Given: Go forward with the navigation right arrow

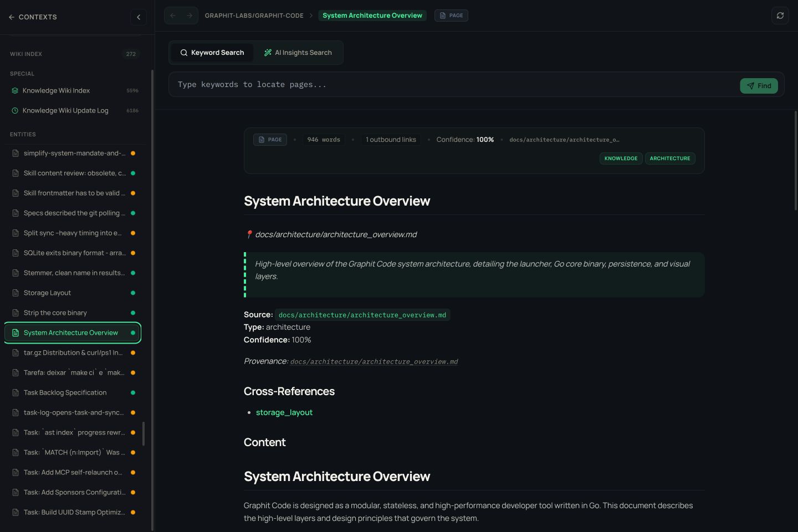Looking at the screenshot, I should click(x=190, y=16).
